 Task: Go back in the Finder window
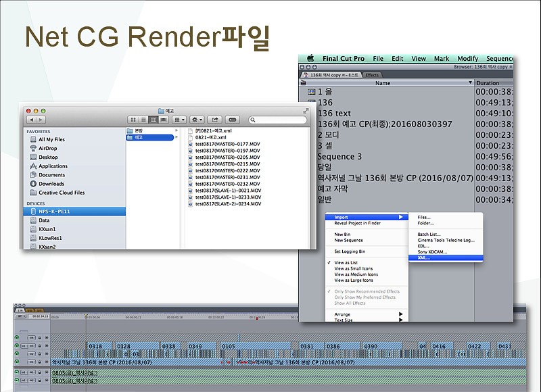(32, 120)
